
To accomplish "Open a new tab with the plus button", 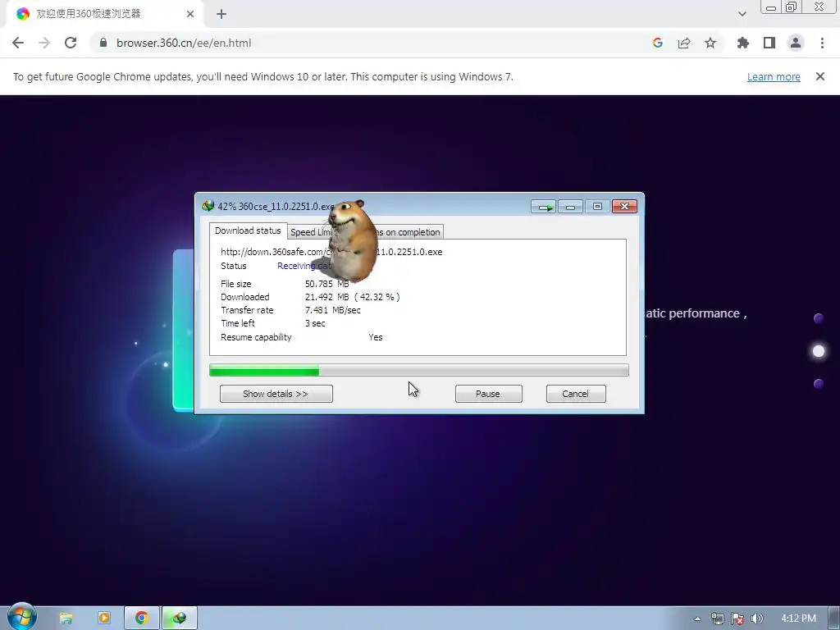I will coord(221,14).
